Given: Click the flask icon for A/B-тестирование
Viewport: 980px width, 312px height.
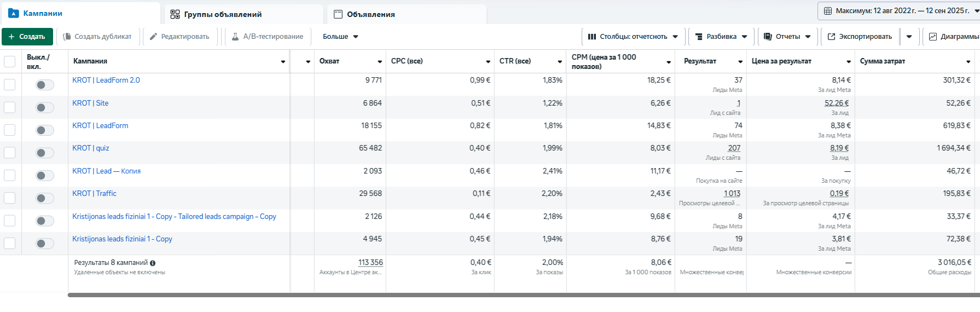Looking at the screenshot, I should point(235,37).
